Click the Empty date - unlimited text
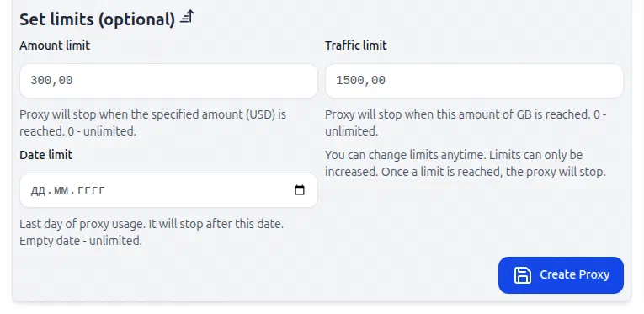Image resolution: width=644 pixels, height=314 pixels. (81, 241)
